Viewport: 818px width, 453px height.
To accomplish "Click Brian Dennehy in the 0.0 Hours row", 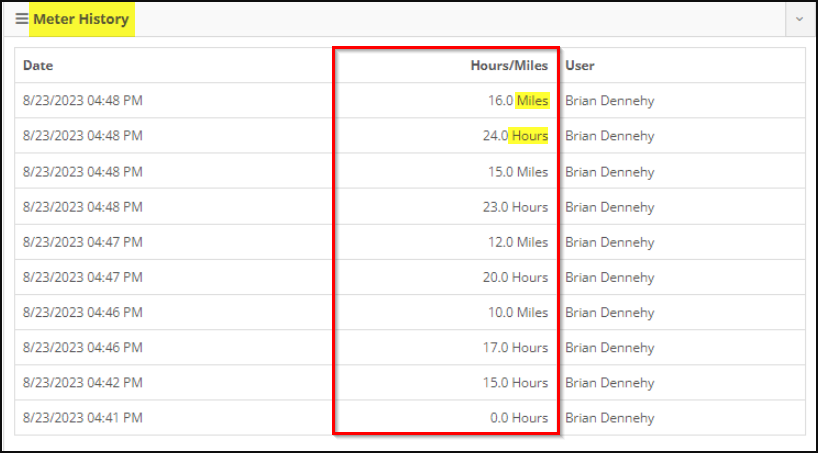I will pyautogui.click(x=610, y=418).
